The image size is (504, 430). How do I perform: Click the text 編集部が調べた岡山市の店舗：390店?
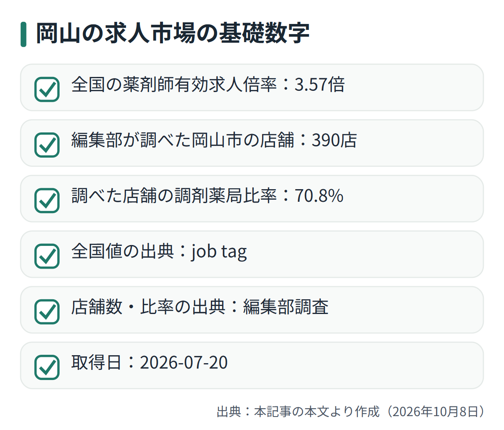[x=214, y=140]
